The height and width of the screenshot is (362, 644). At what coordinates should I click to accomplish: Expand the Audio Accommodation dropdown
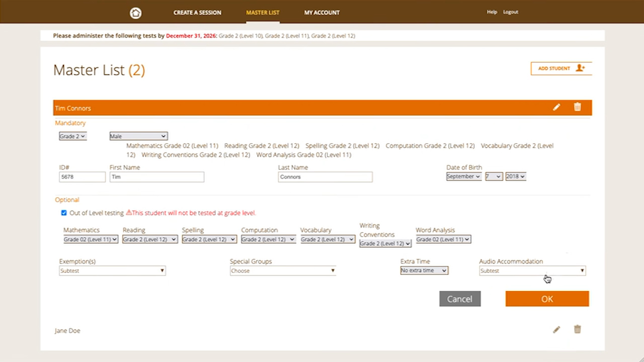click(532, 271)
